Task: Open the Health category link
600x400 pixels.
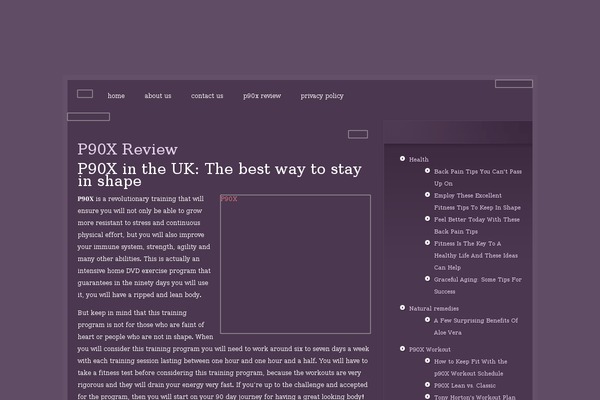Action: click(419, 159)
